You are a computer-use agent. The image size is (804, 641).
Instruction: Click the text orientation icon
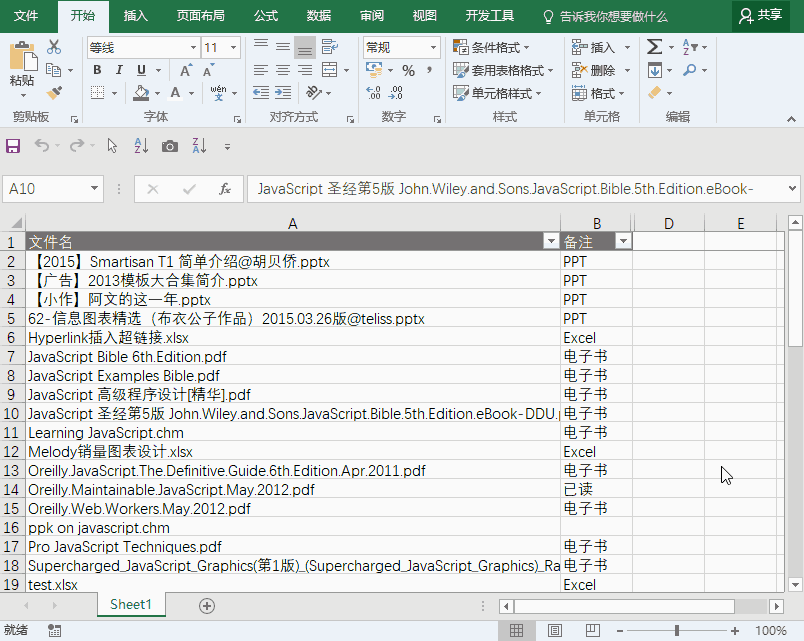(313, 93)
